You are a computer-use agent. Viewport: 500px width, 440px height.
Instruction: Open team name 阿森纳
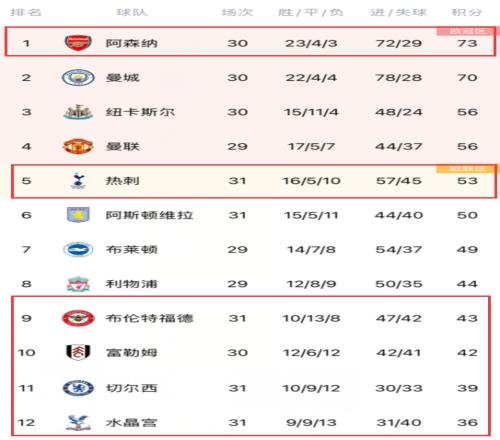point(131,43)
